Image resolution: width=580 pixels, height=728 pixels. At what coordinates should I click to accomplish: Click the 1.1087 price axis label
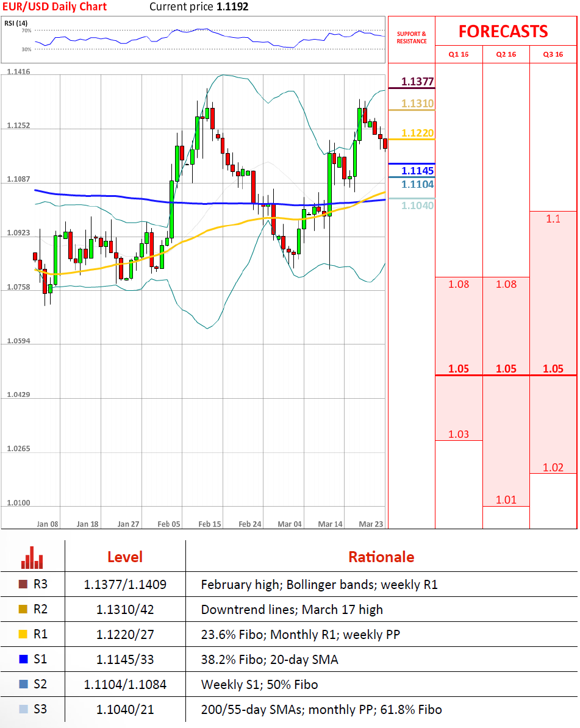tap(18, 179)
